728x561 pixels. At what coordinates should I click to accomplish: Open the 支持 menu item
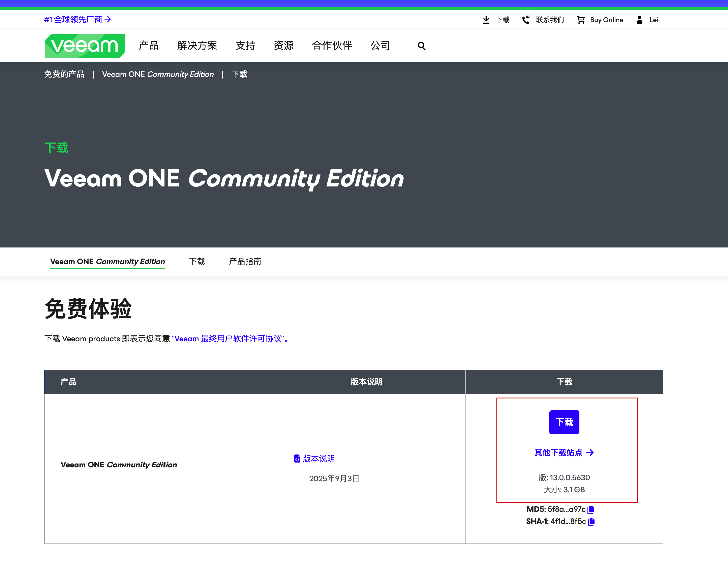coord(245,46)
